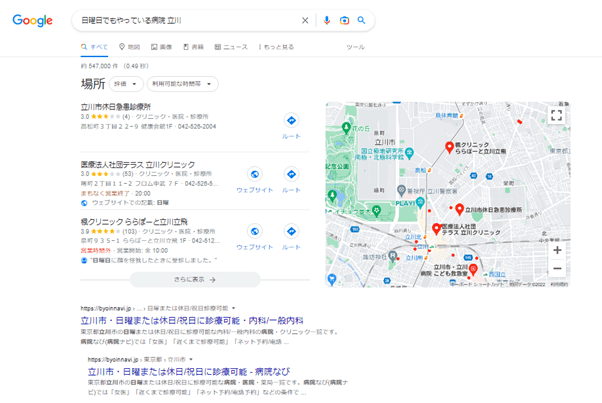Zoom in on the map
Screen dimensions: 602x403
click(x=557, y=250)
